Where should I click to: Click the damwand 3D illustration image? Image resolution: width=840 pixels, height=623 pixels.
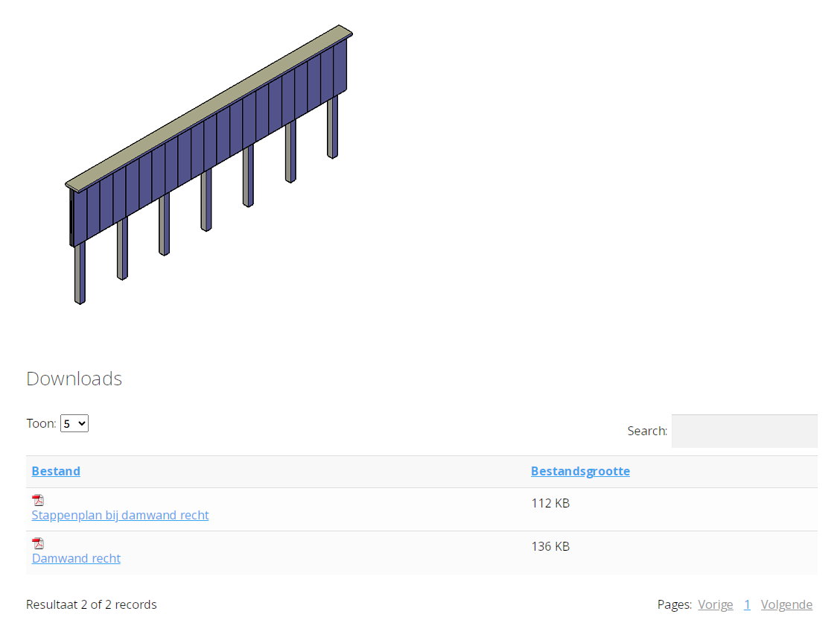pyautogui.click(x=209, y=165)
